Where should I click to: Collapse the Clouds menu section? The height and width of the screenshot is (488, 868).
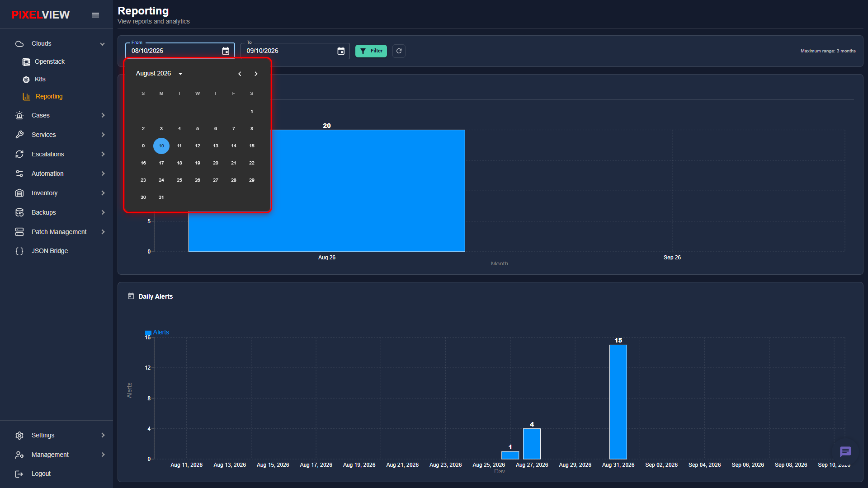103,44
